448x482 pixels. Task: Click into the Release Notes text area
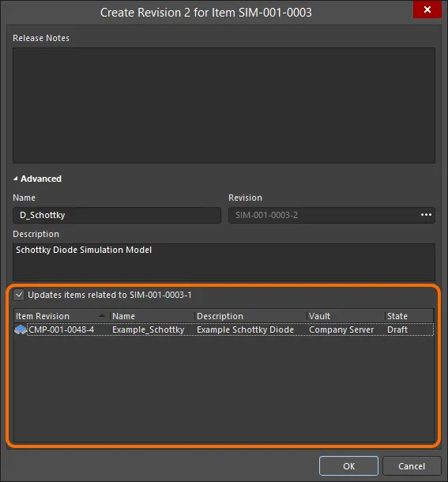[x=224, y=105]
